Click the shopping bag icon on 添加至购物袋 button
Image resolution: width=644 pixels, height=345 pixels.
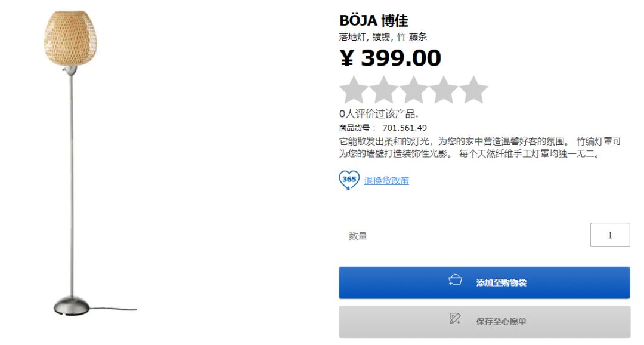456,282
